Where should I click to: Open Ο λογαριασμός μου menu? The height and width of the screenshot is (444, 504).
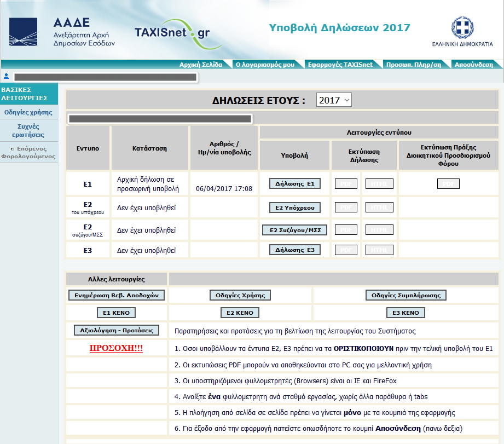pyautogui.click(x=265, y=65)
